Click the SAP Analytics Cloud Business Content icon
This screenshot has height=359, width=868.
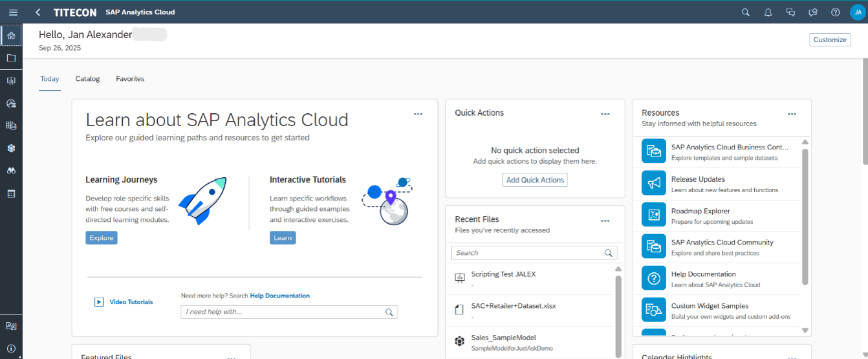[654, 152]
